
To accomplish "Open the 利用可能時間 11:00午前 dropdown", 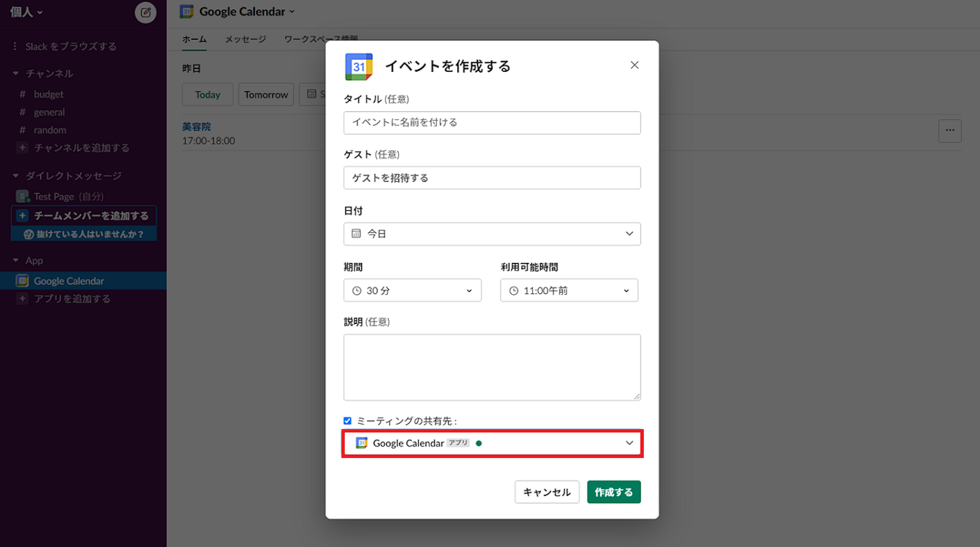I will coord(569,290).
